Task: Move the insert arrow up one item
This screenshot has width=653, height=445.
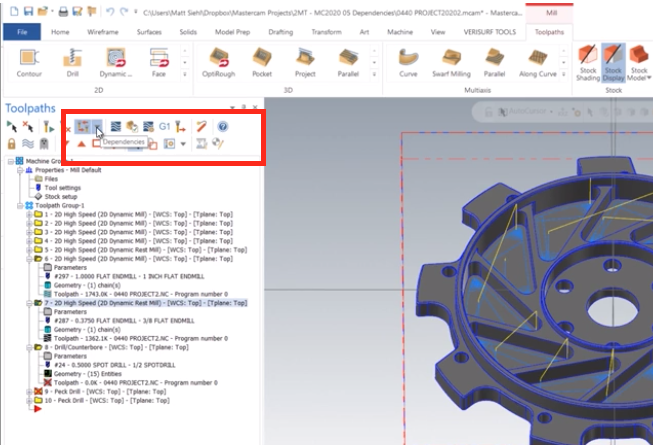Action: 81,144
